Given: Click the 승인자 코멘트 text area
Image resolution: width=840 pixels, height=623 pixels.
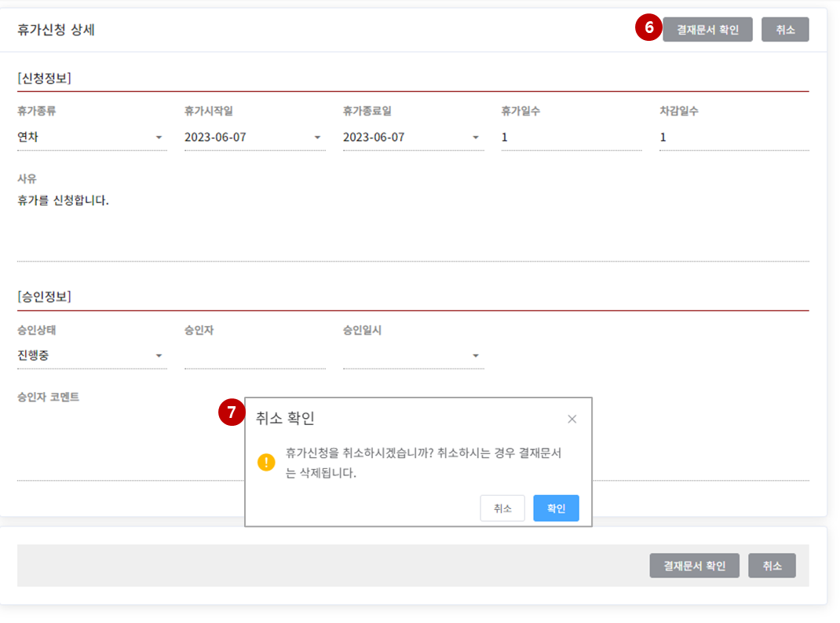Looking at the screenshot, I should click(x=126, y=444).
